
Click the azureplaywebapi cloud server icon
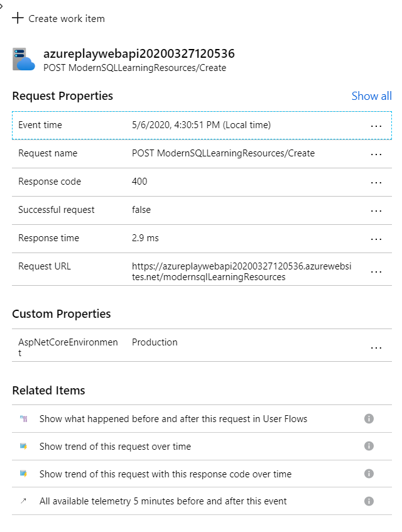pyautogui.click(x=24, y=59)
